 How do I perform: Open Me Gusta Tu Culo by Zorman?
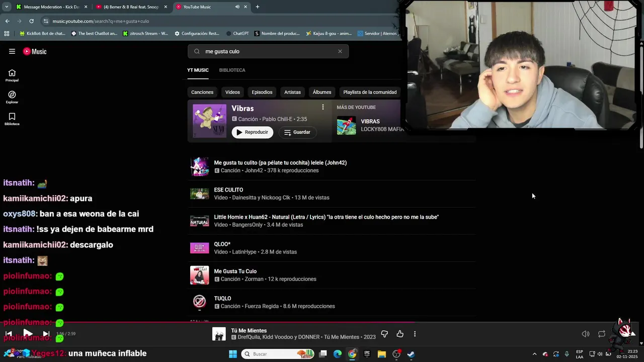pyautogui.click(x=332, y=275)
